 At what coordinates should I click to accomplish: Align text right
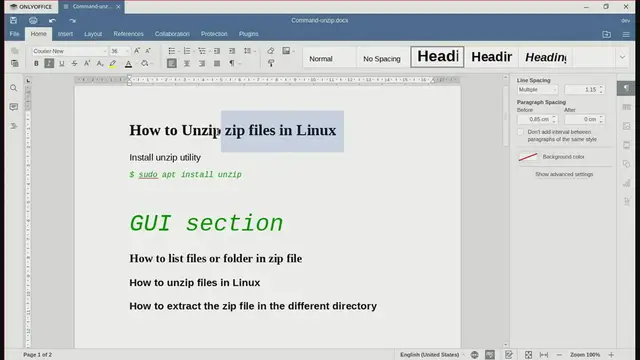click(202, 63)
